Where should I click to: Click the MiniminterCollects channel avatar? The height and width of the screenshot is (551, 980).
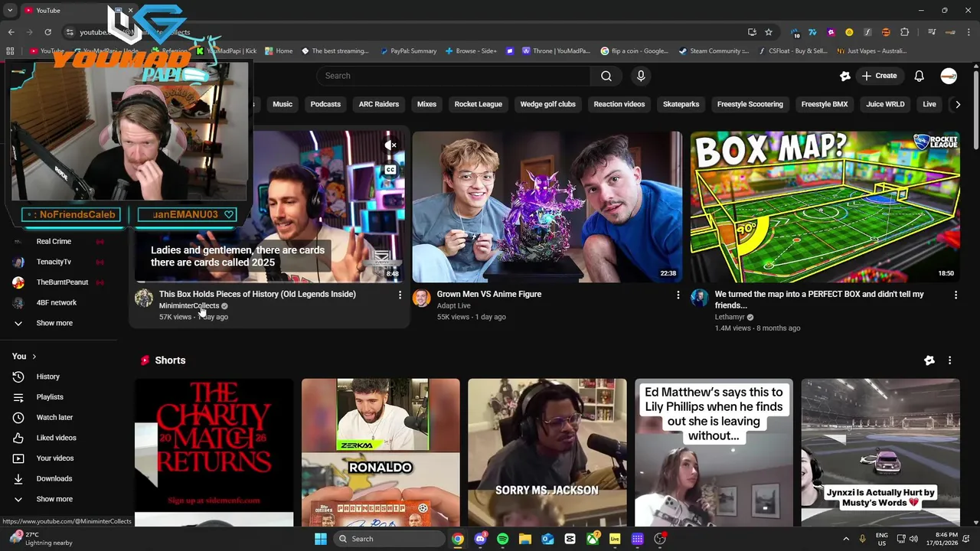click(x=144, y=298)
